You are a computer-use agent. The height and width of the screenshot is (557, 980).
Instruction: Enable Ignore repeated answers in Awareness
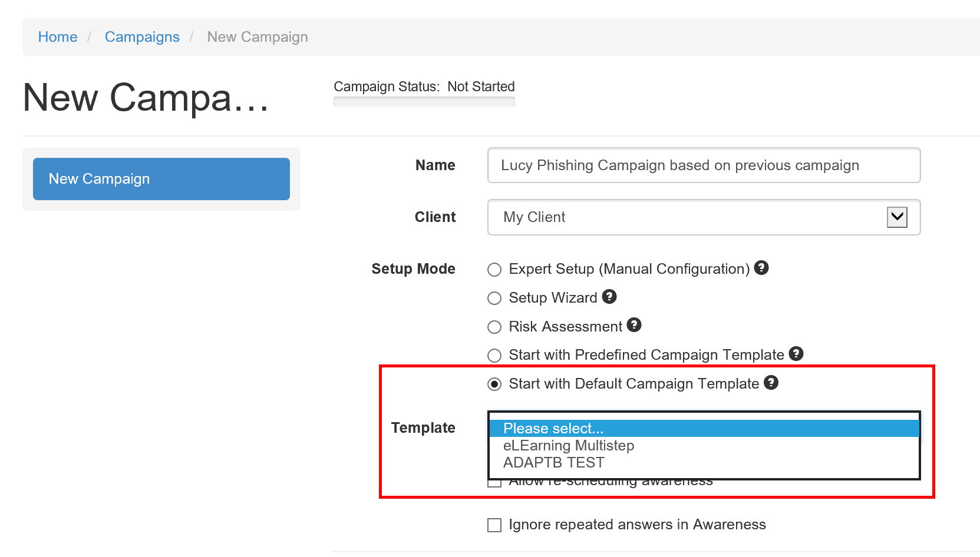[494, 525]
